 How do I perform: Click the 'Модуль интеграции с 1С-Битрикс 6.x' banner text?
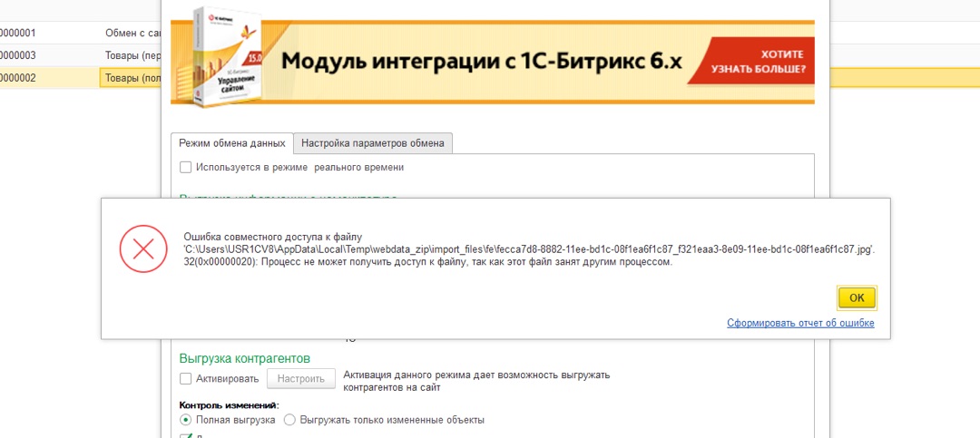pyautogui.click(x=481, y=61)
